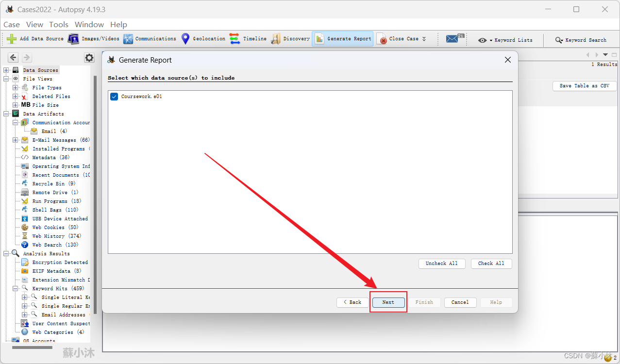Open the View menu
This screenshot has height=364, width=620.
pos(34,25)
